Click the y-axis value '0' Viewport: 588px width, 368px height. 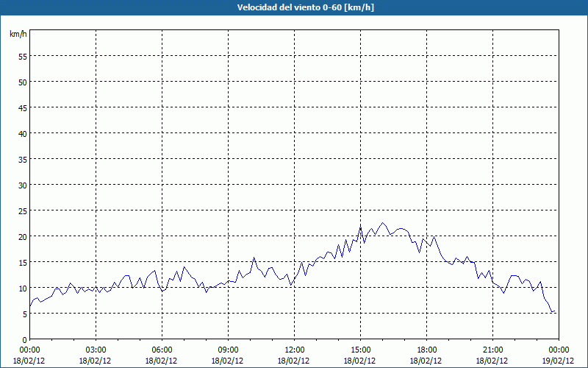(25, 340)
